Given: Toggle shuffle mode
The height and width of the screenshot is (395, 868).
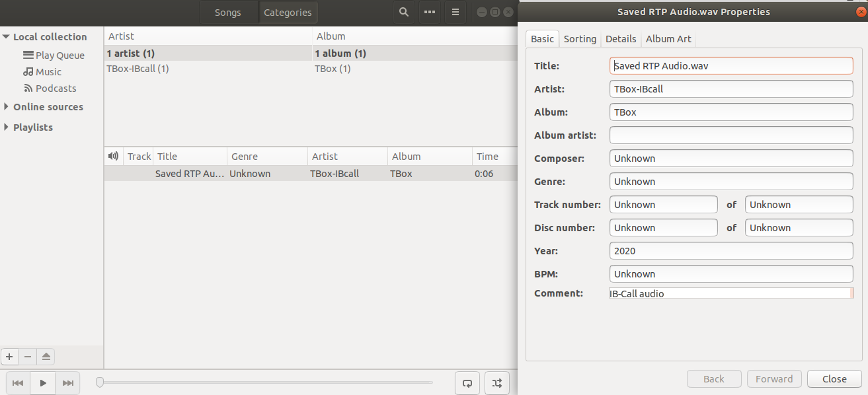Looking at the screenshot, I should (x=497, y=383).
